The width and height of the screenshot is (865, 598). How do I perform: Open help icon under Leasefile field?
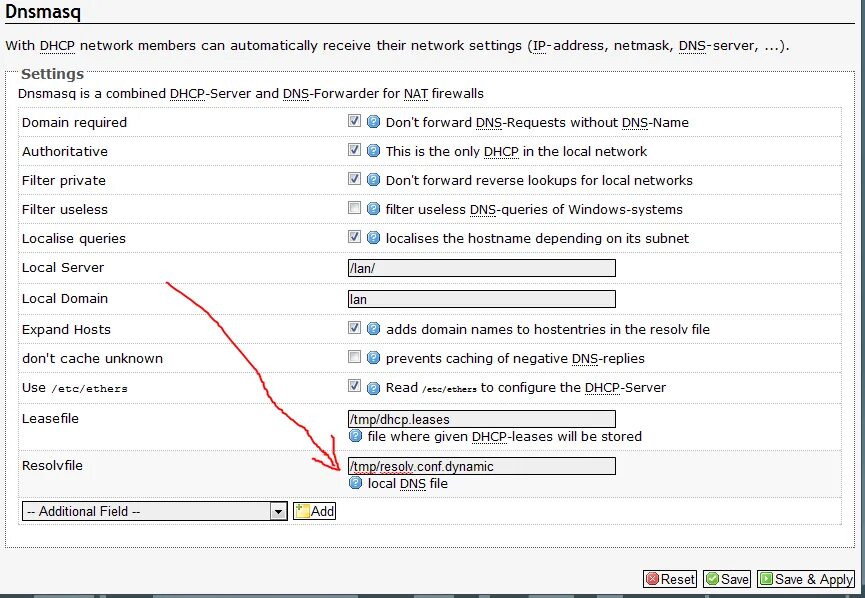click(x=355, y=436)
